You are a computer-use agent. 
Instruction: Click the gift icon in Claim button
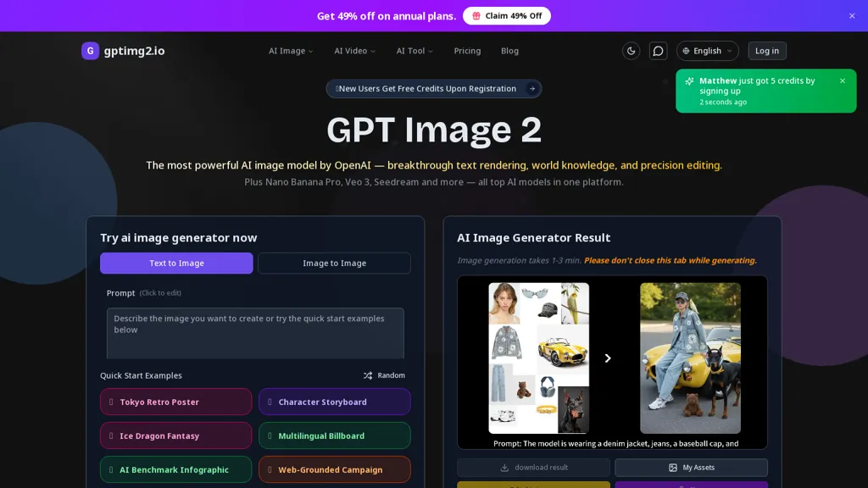(476, 16)
